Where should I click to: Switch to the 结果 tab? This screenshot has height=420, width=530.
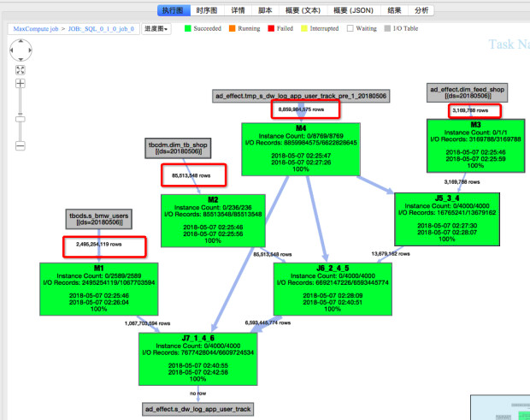(x=394, y=10)
